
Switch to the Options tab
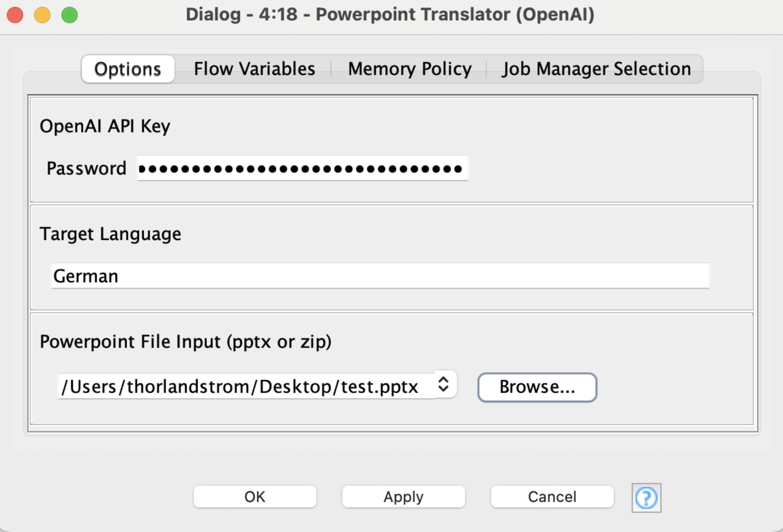pos(128,69)
